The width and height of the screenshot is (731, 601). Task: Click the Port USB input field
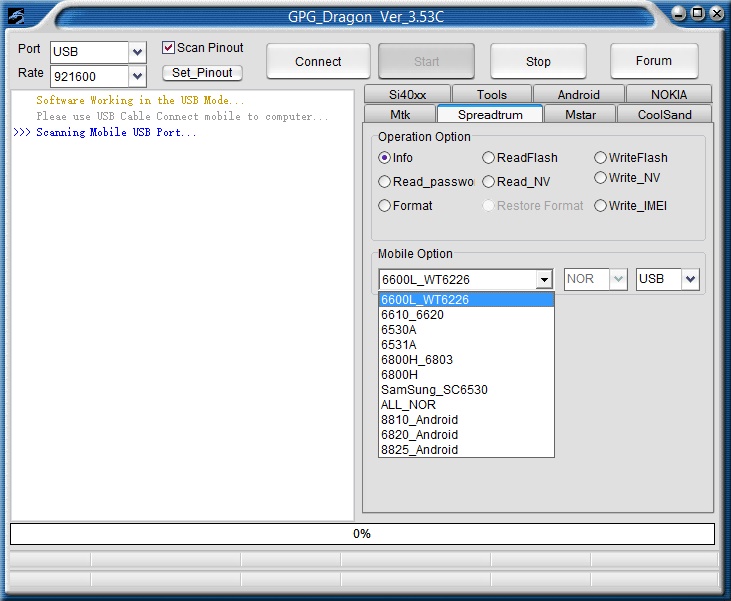[x=89, y=52]
